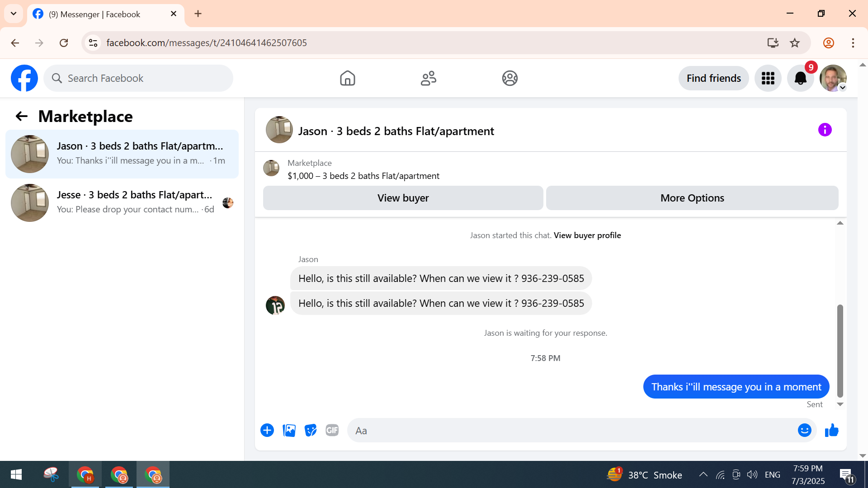Open the emoji picker in message box
This screenshot has height=488, width=868.
pyautogui.click(x=804, y=431)
